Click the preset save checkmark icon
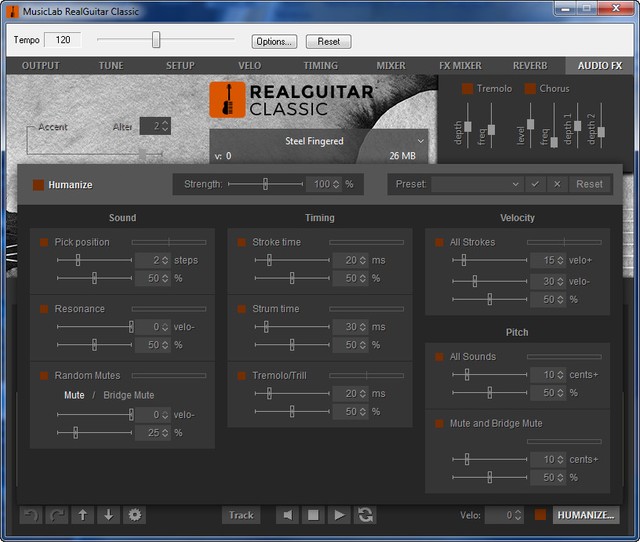640x542 pixels. click(535, 184)
